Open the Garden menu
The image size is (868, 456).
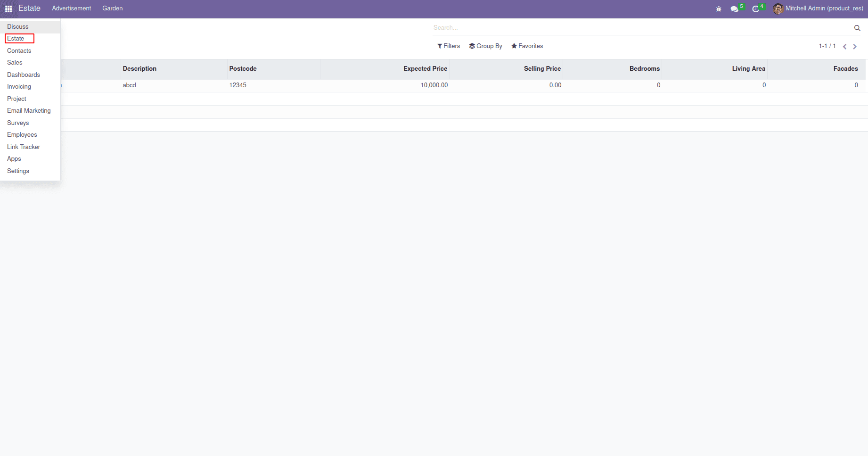click(x=113, y=8)
